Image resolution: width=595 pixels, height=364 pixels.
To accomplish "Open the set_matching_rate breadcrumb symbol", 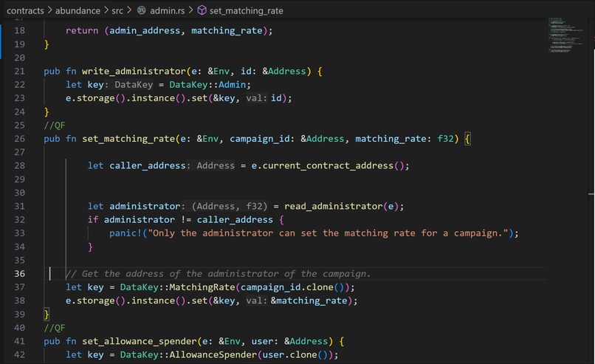I will click(247, 10).
